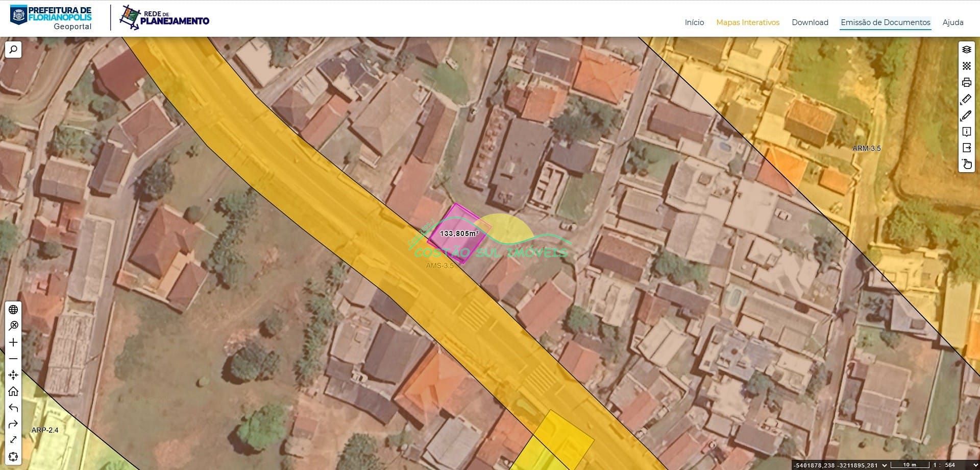Click the checkered basemap/transparency icon
The image size is (980, 470).
point(966,66)
